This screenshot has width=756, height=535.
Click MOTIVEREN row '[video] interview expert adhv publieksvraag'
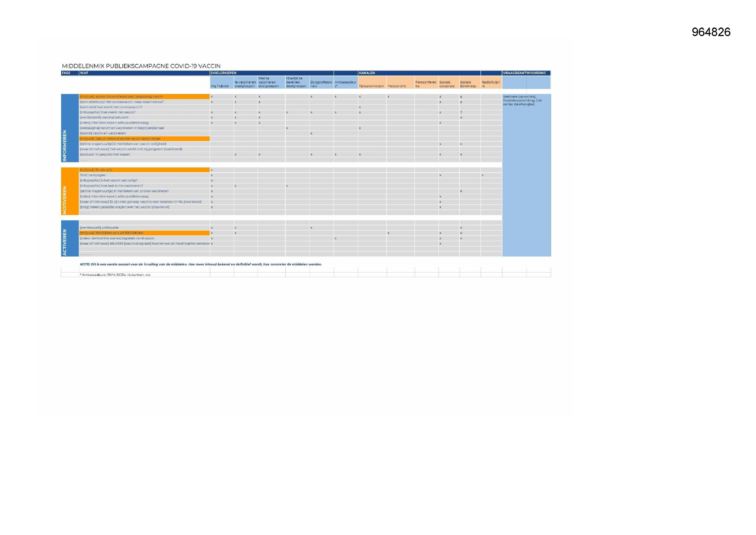(144, 196)
